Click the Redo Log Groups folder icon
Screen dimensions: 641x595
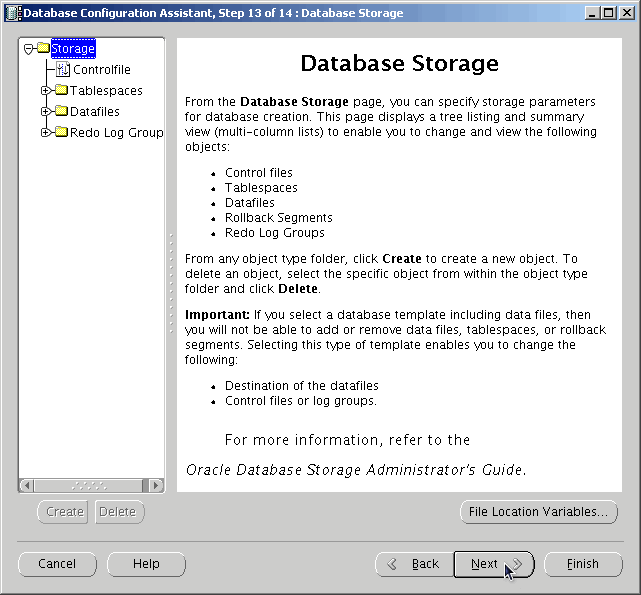pos(61,132)
